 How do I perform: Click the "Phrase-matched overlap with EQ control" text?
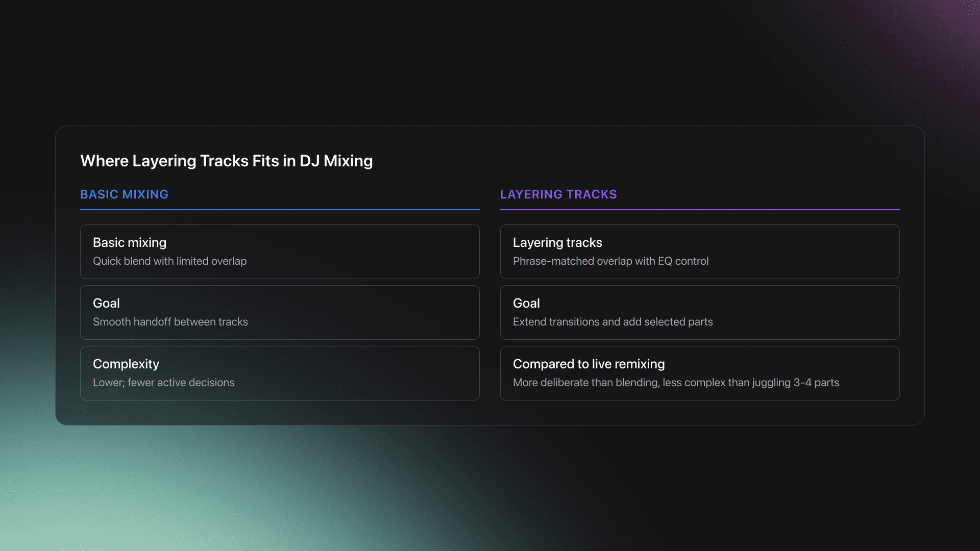610,261
